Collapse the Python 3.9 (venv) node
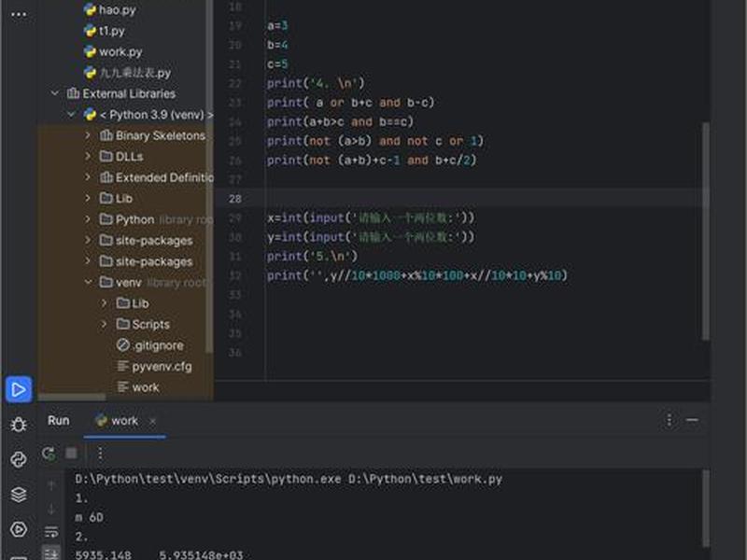 point(72,114)
